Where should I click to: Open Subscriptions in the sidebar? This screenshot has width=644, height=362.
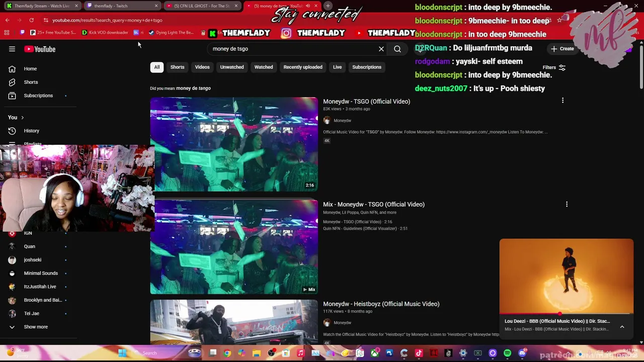[38, 96]
